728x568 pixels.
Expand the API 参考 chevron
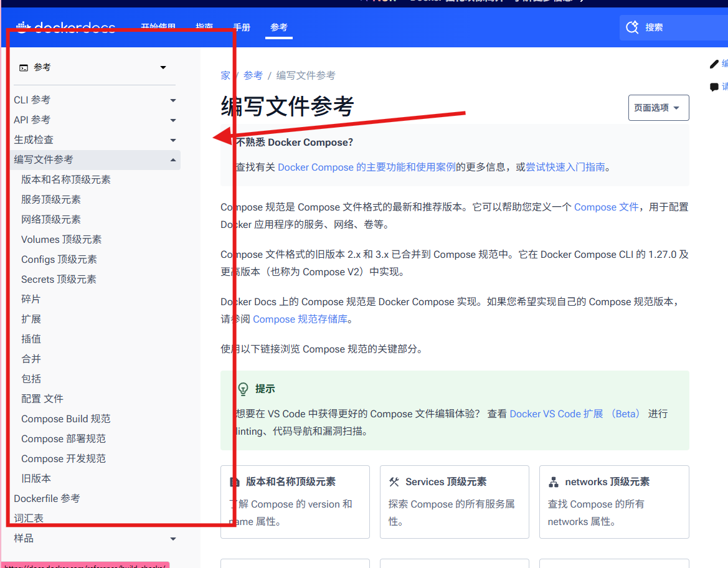pyautogui.click(x=173, y=120)
